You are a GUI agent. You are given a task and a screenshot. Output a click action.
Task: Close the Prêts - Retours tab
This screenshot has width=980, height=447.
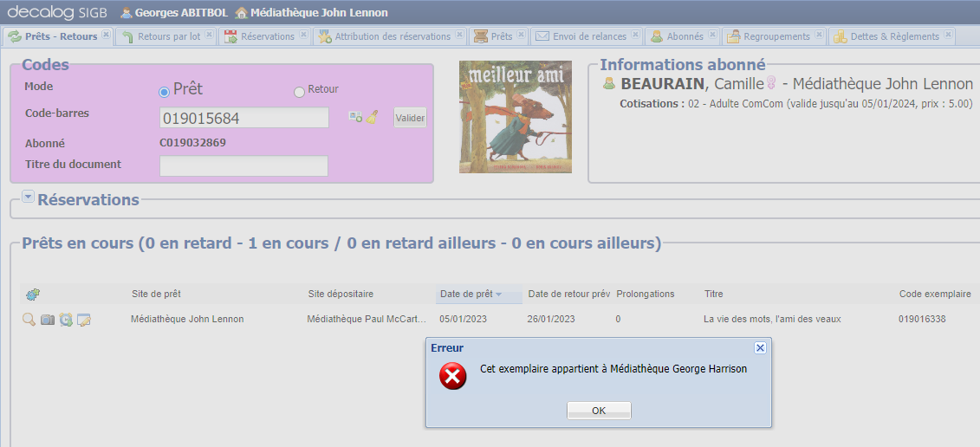pos(107,35)
